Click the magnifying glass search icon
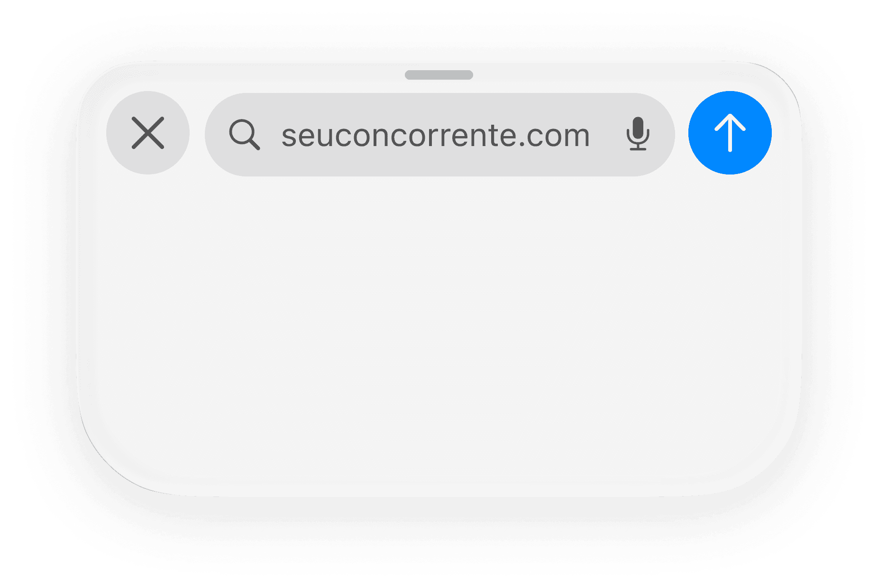This screenshot has height=588, width=878. pyautogui.click(x=244, y=135)
